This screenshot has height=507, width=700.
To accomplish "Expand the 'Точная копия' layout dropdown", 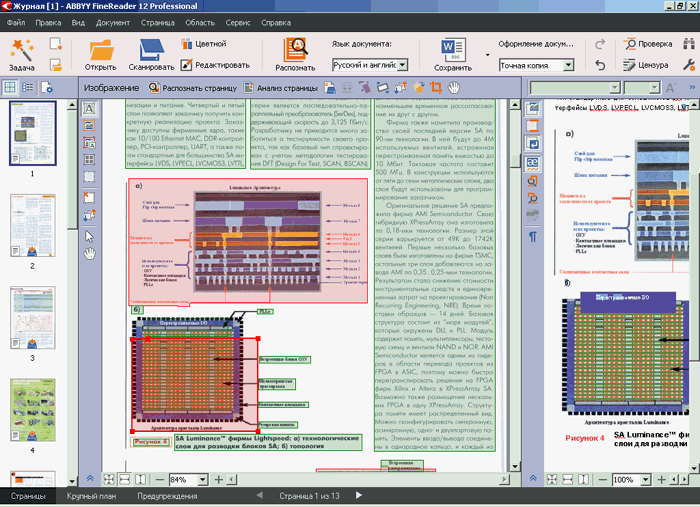I will tap(569, 65).
